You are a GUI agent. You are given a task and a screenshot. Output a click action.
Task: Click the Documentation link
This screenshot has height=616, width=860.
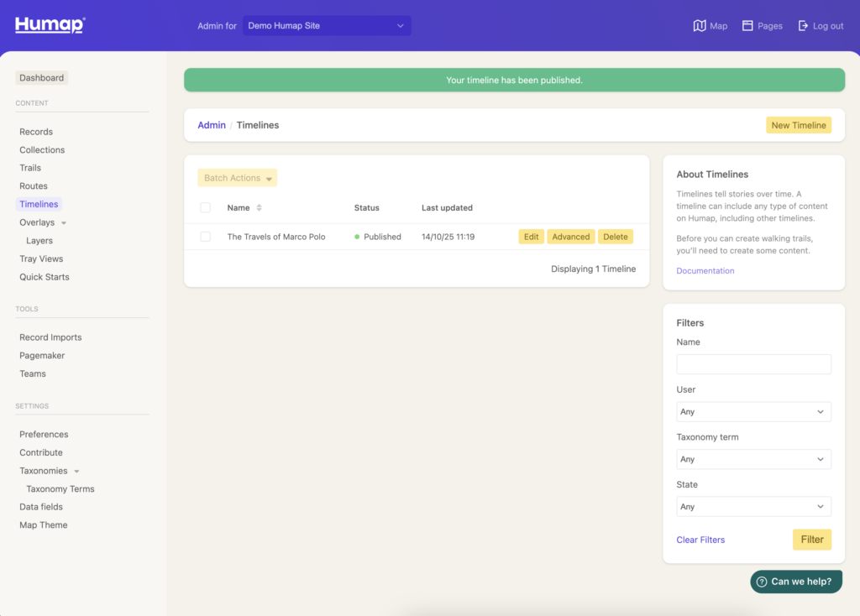click(x=705, y=271)
